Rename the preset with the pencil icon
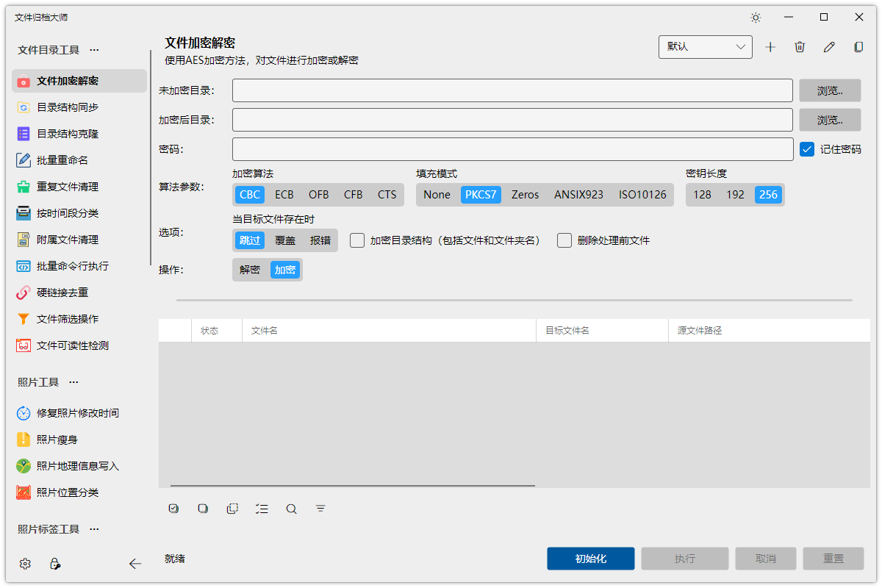882x588 pixels. click(x=829, y=46)
